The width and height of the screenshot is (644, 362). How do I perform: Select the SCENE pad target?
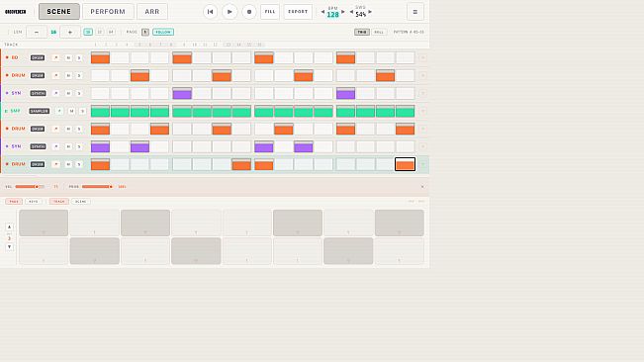80,202
